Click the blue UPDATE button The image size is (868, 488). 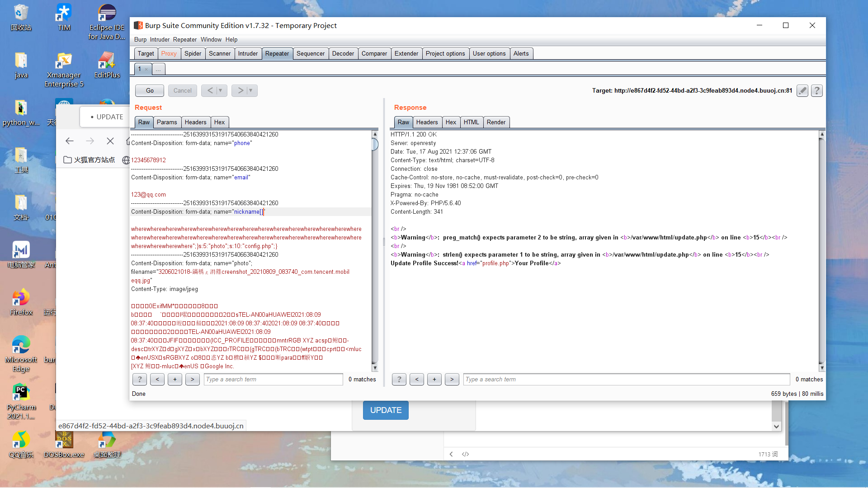pos(386,410)
